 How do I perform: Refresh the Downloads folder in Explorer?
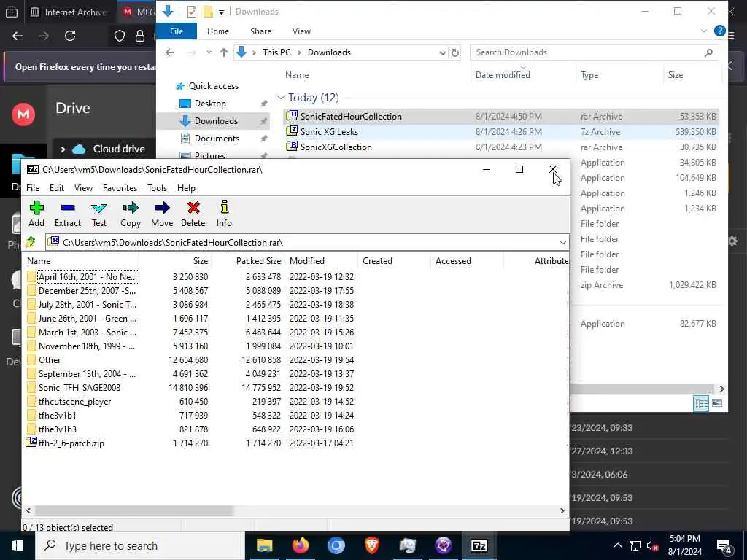point(455,52)
